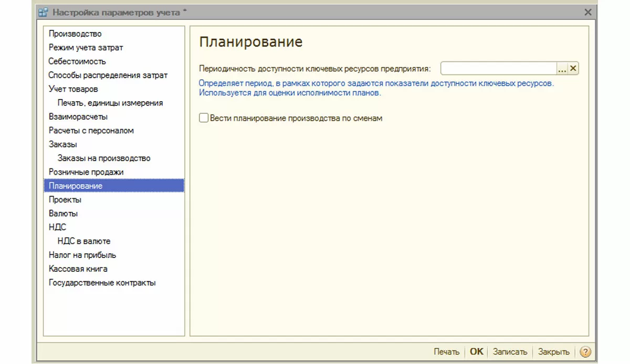Viewport: 630px width, 364px height.
Task: Select Способы распределения затрат item
Action: [x=108, y=76]
